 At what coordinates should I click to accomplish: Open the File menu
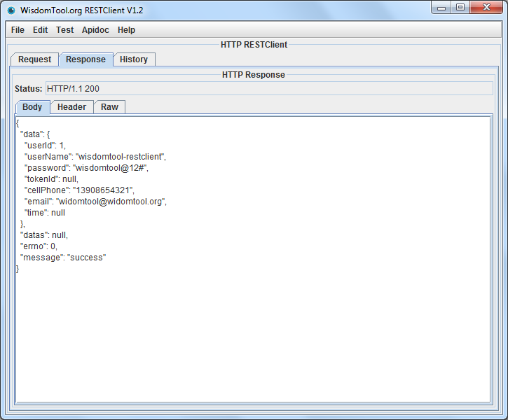[18, 30]
